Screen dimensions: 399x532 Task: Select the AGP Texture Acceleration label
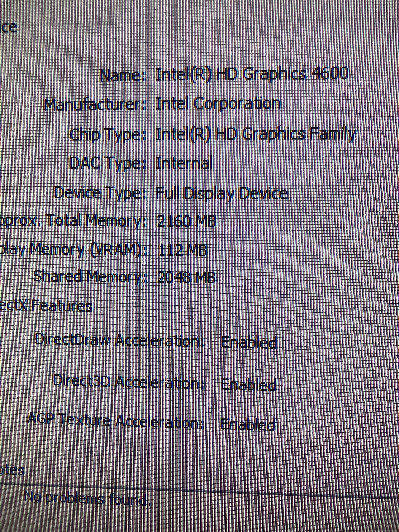(x=116, y=424)
